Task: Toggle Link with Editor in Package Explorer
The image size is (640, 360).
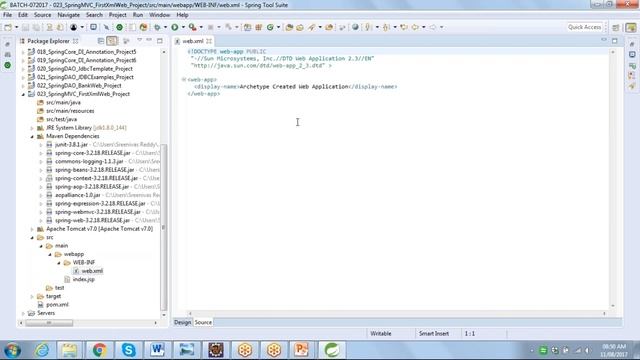Action: pyautogui.click(x=111, y=41)
